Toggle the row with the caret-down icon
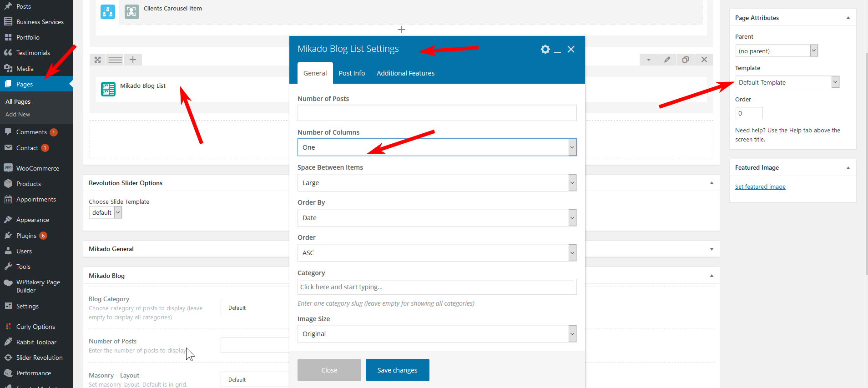Image resolution: width=868 pixels, height=388 pixels. coord(649,60)
